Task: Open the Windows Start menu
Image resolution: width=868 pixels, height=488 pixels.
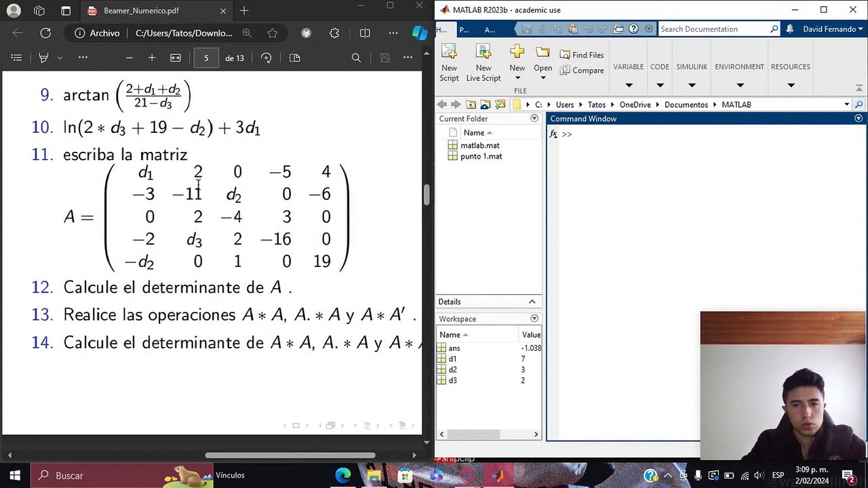Action: tap(15, 475)
